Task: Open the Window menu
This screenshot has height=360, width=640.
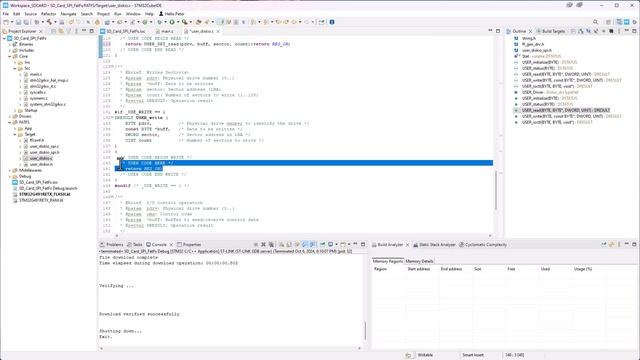Action: (133, 14)
